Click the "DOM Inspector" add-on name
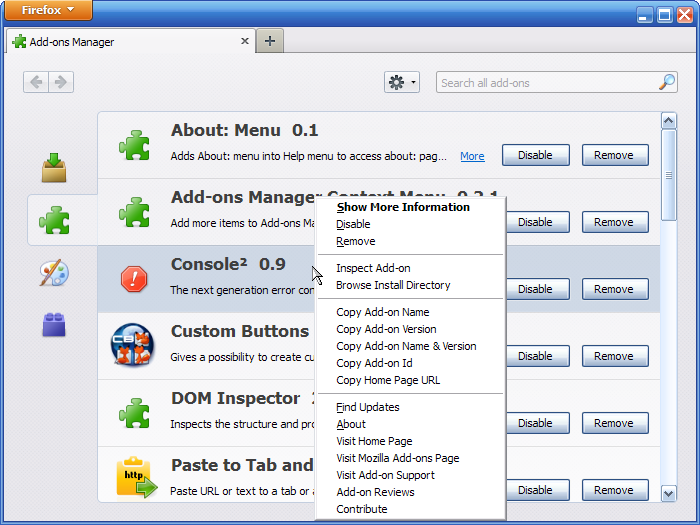The width and height of the screenshot is (700, 525). (x=235, y=398)
